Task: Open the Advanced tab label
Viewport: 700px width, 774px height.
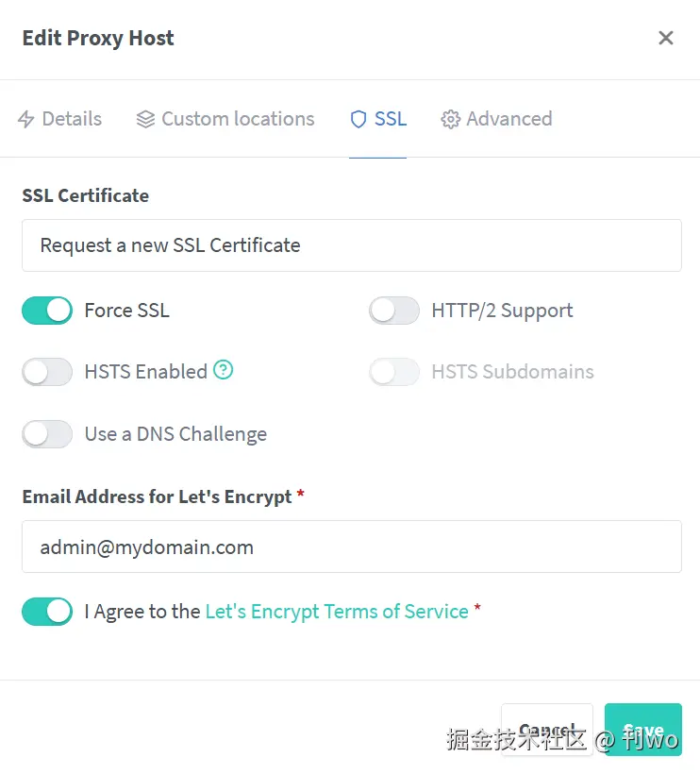Action: (509, 119)
